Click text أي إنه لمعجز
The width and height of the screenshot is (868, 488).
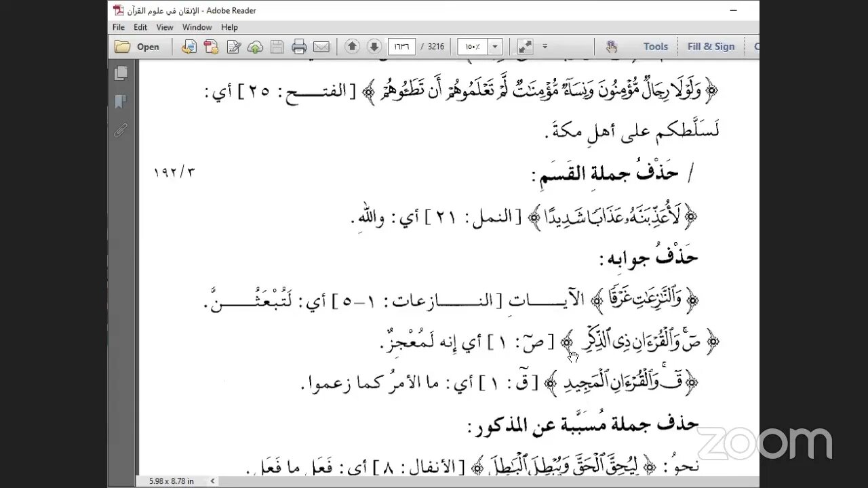431,342
